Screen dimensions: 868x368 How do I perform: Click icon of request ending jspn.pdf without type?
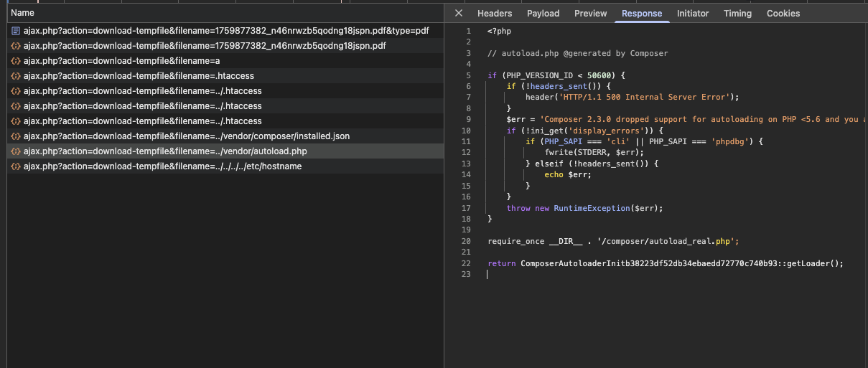16,46
